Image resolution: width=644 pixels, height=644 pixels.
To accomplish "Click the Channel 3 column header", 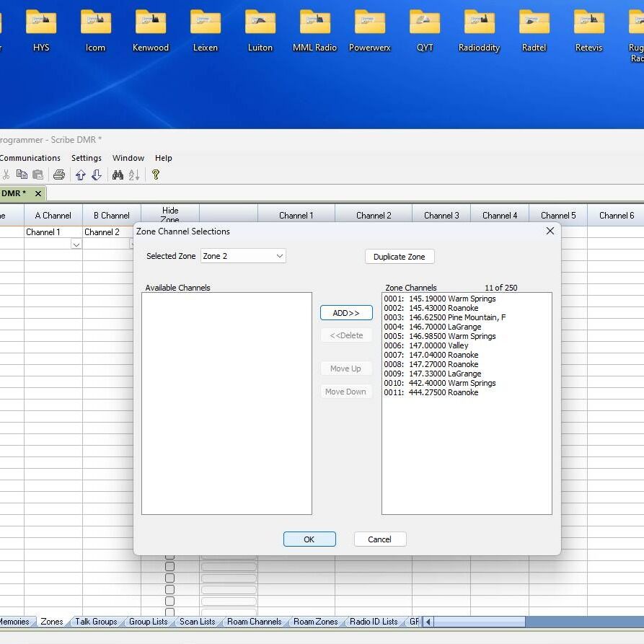I will click(441, 215).
